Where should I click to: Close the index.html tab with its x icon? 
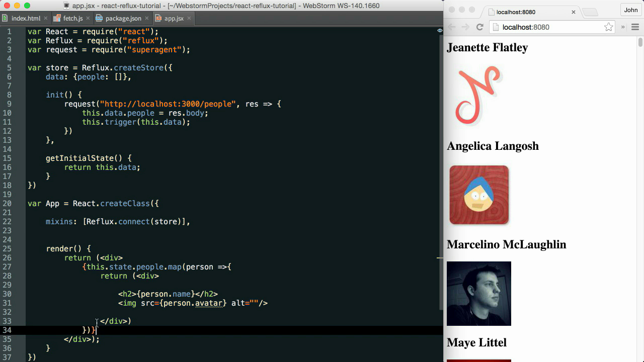tap(45, 18)
